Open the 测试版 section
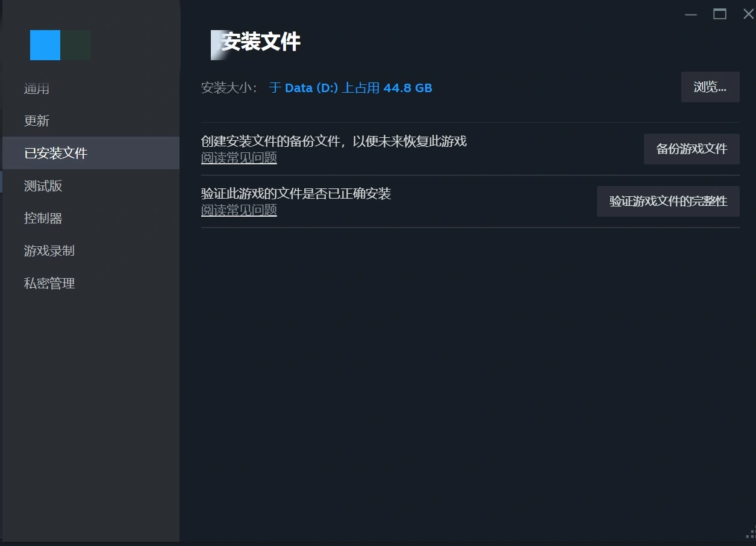756x546 pixels. pos(42,185)
